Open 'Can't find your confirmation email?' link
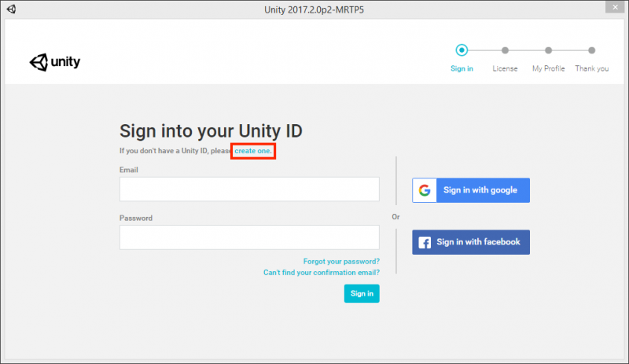The height and width of the screenshot is (364, 629). click(x=322, y=273)
